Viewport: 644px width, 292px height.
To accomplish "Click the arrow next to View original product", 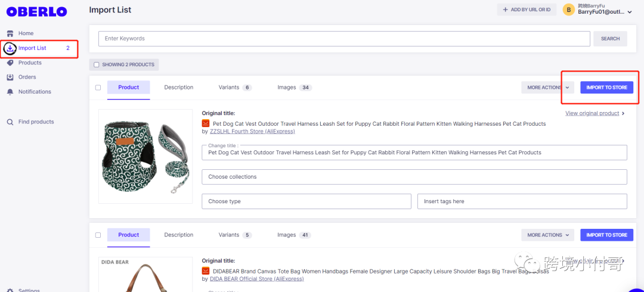I will [623, 113].
